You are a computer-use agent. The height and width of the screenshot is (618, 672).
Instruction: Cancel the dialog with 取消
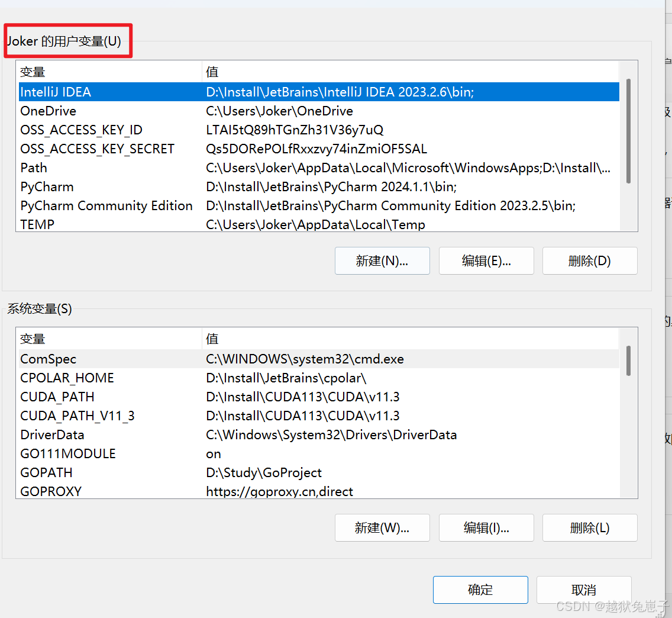(x=584, y=590)
